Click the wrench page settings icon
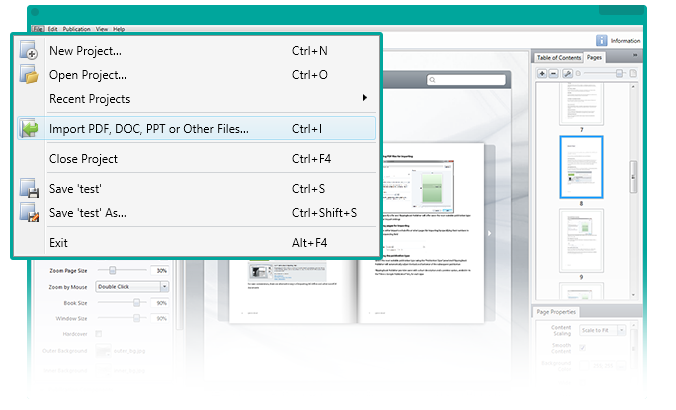 (567, 74)
